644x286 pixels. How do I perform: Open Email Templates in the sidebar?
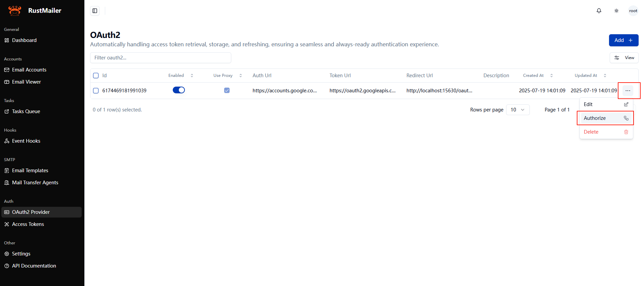click(x=42, y=171)
